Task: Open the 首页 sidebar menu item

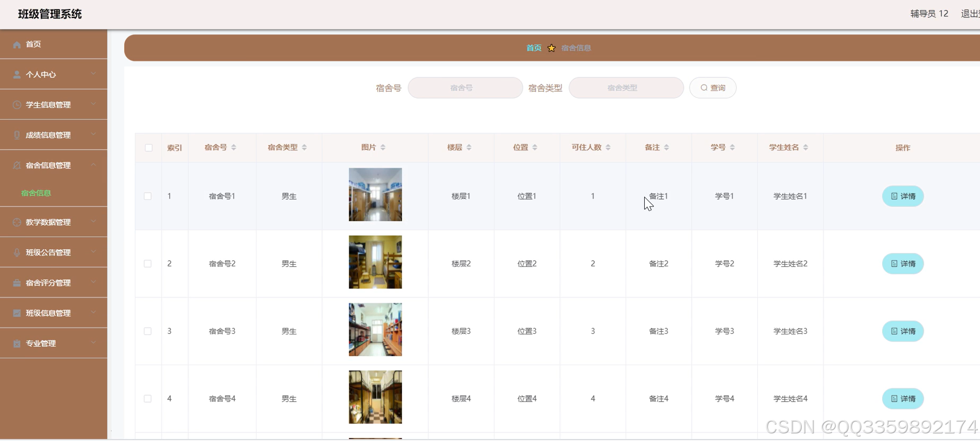Action: point(53,44)
